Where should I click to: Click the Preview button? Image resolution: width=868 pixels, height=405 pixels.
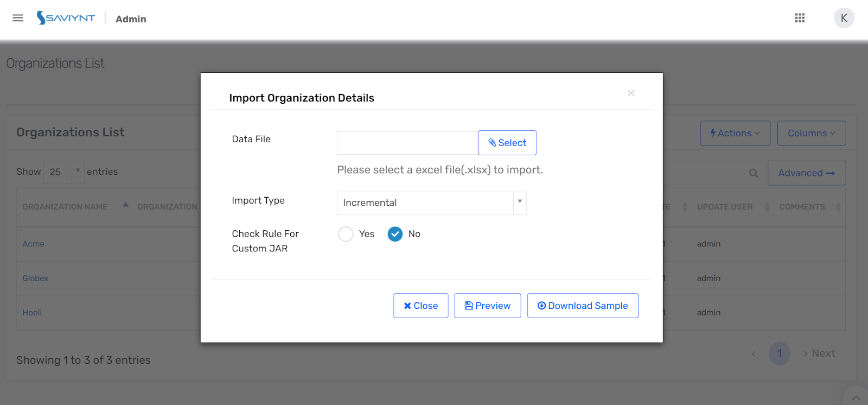(x=488, y=306)
